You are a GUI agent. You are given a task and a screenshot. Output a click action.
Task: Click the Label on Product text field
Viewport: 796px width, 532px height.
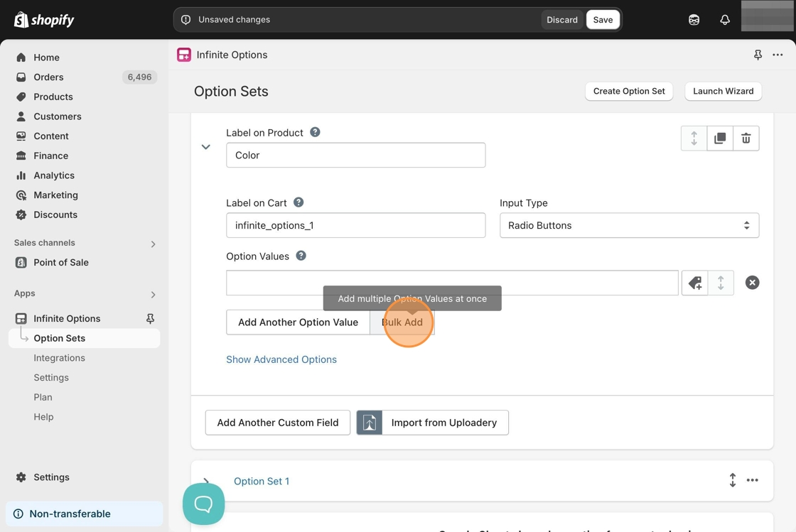point(355,156)
